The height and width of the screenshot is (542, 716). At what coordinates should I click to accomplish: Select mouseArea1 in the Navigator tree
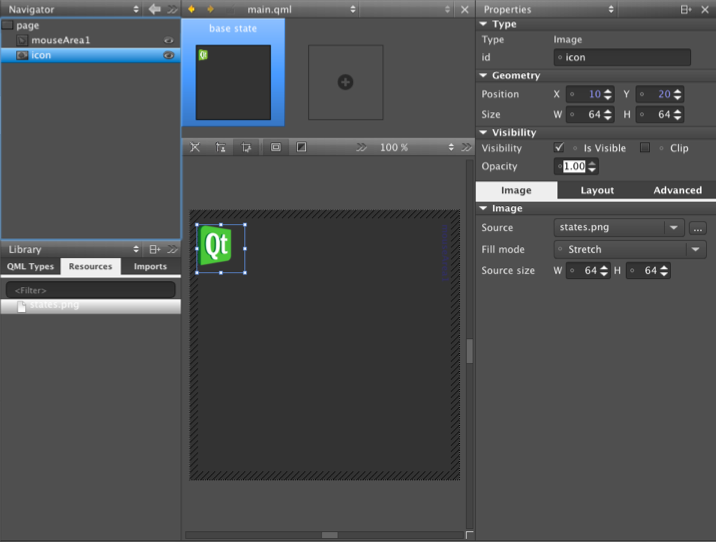pyautogui.click(x=90, y=40)
